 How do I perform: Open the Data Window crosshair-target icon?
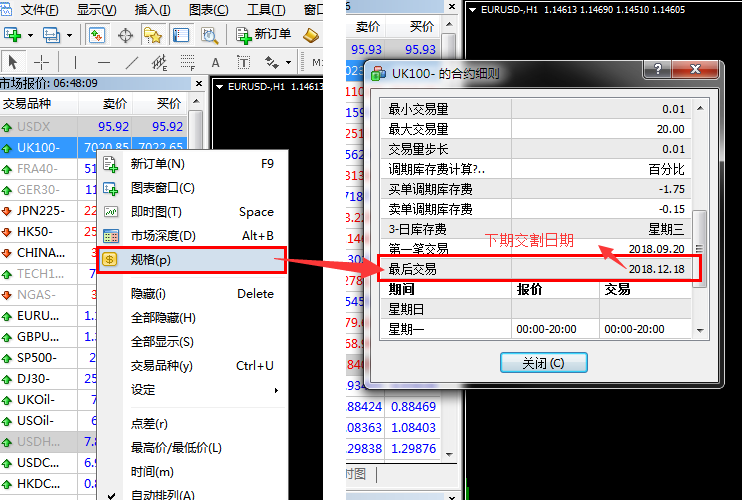pos(126,35)
